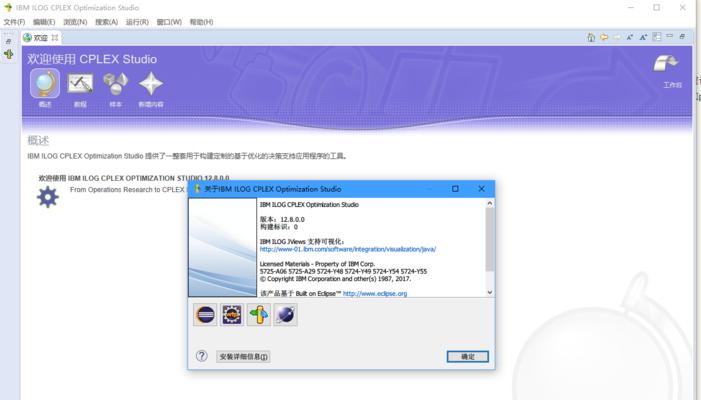
Task: Click the 概述 heading on welcome page
Action: (38, 140)
